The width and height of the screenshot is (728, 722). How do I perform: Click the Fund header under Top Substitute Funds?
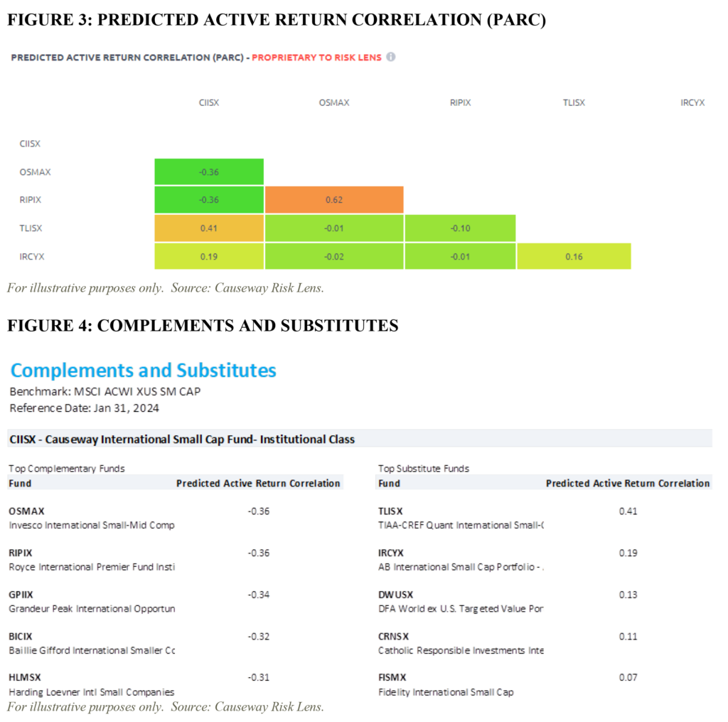coord(389,484)
